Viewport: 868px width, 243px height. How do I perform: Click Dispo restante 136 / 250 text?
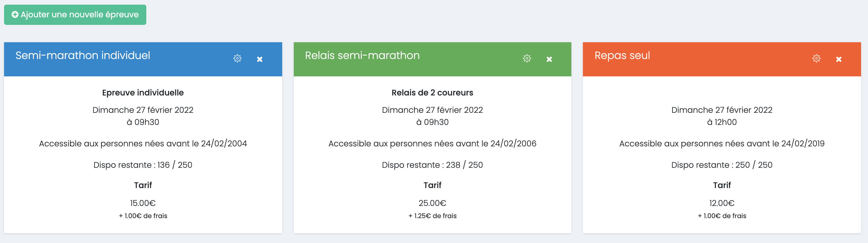(x=143, y=165)
